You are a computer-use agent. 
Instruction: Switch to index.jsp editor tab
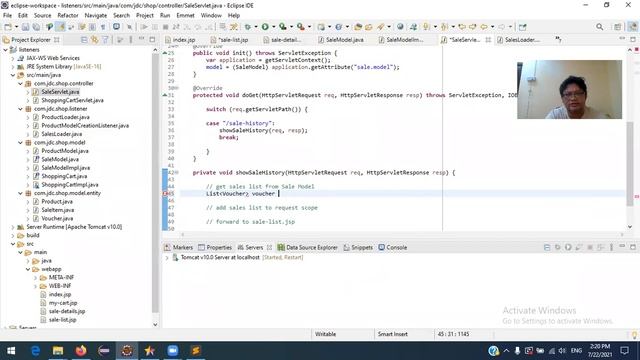[x=180, y=40]
